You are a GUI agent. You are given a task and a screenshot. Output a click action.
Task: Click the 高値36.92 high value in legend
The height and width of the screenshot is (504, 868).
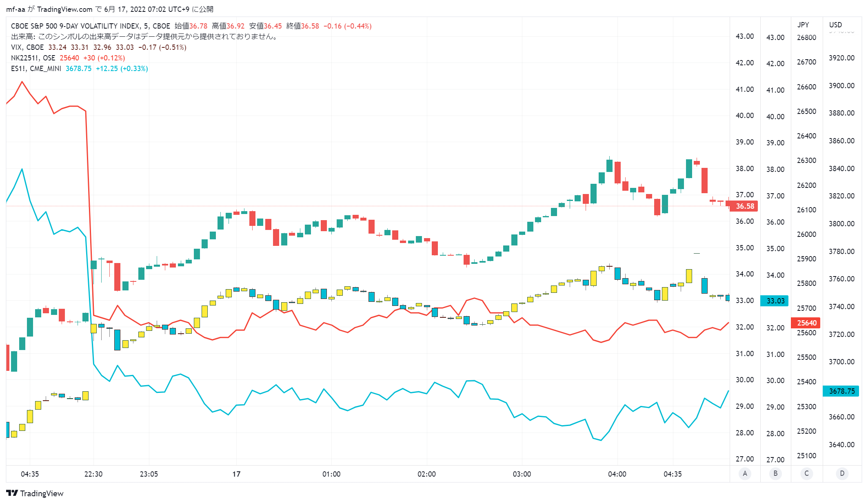tap(228, 26)
